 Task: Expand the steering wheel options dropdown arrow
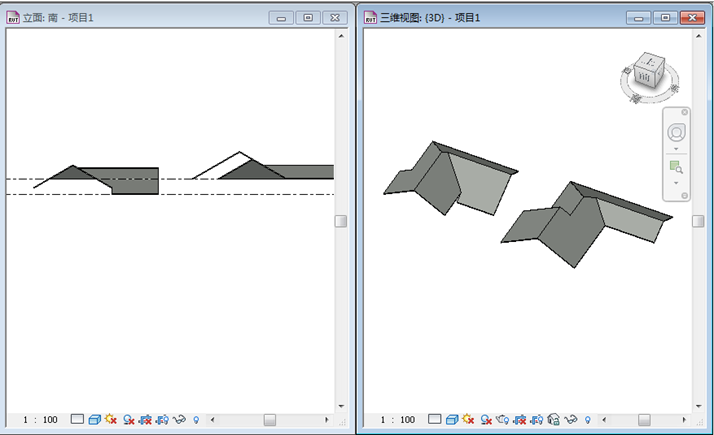point(677,149)
